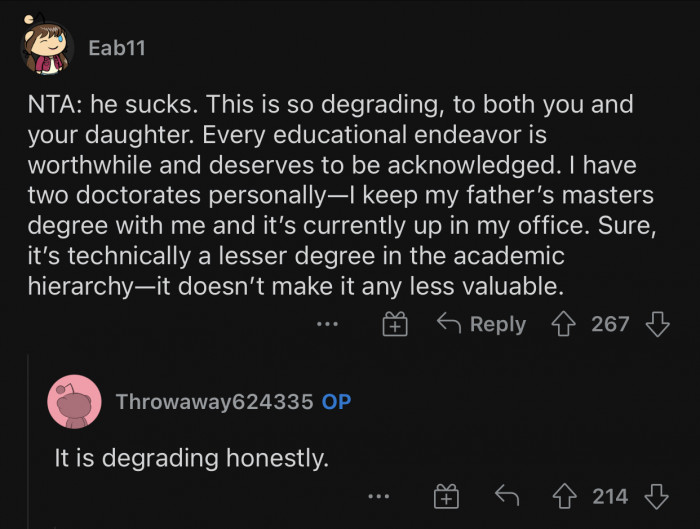Open Throwaway624335's pink avatar
This screenshot has height=529, width=700.
pos(74,401)
